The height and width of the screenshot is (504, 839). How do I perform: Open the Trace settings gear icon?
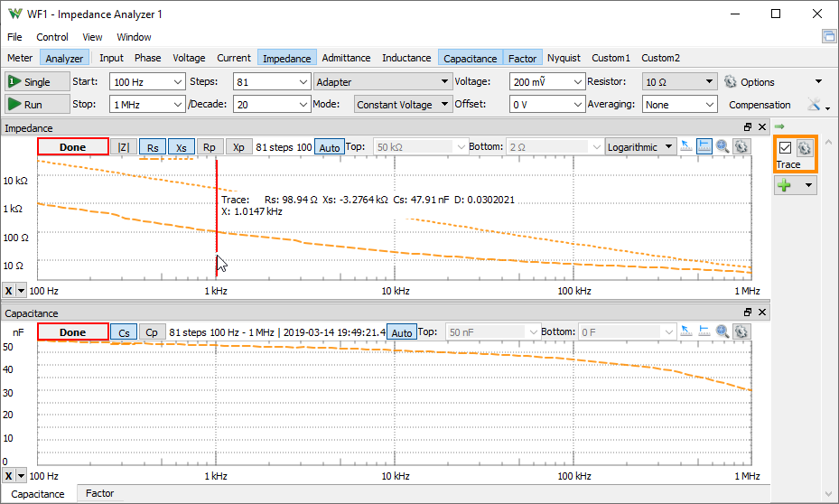[805, 148]
